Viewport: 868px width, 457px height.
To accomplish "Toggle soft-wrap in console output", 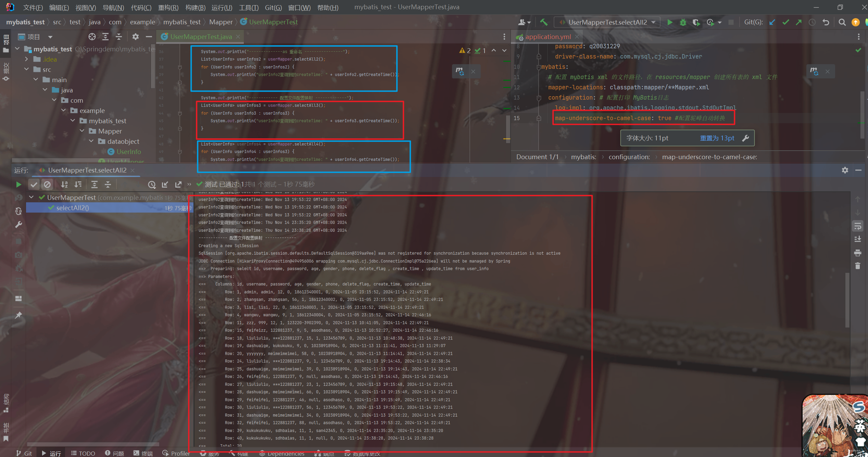I will point(857,226).
